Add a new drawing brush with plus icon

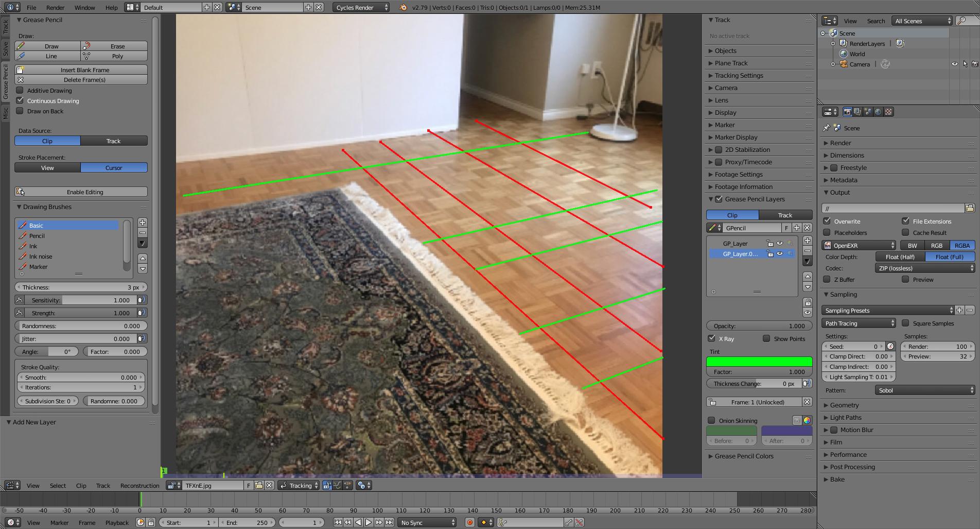pos(143,223)
